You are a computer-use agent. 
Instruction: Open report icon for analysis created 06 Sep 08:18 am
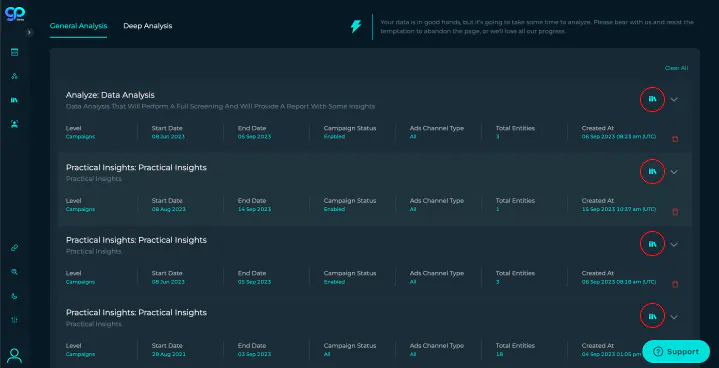point(652,244)
